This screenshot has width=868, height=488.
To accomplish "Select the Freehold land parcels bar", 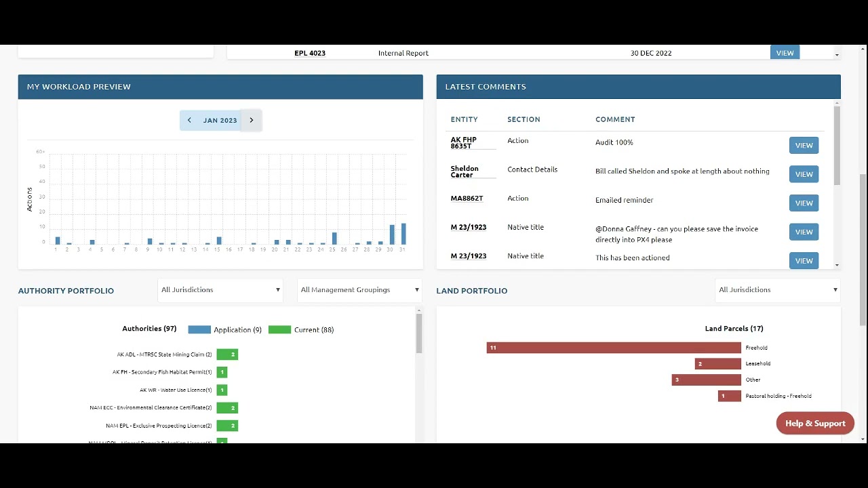I will point(614,348).
